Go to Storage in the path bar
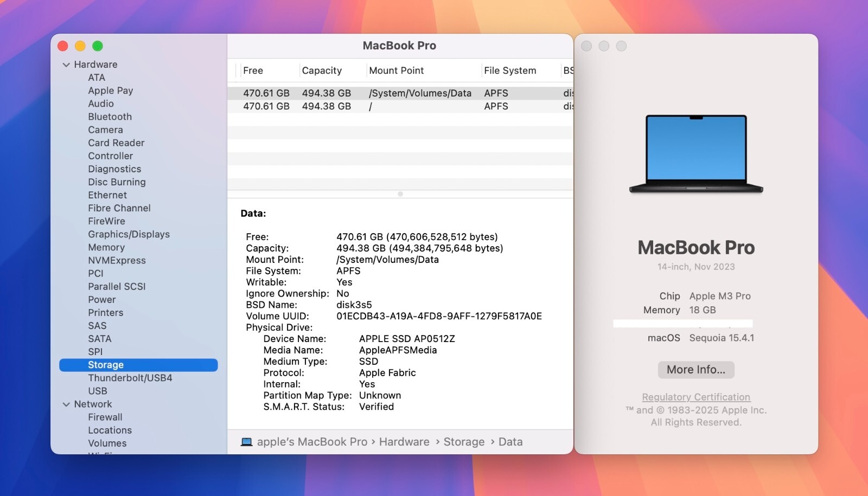This screenshot has height=496, width=868. (x=464, y=442)
